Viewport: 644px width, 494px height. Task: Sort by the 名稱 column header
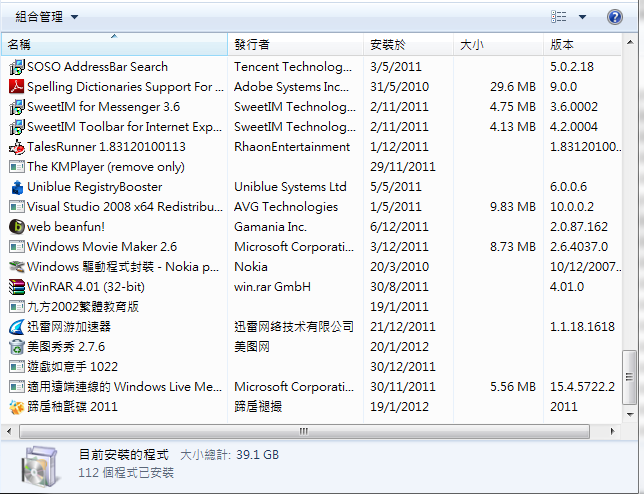coord(114,44)
